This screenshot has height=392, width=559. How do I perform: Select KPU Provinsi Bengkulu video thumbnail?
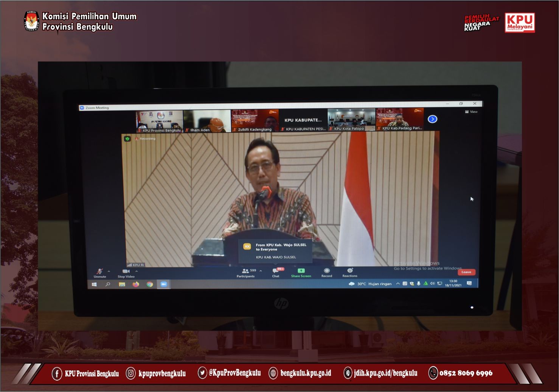[160, 121]
